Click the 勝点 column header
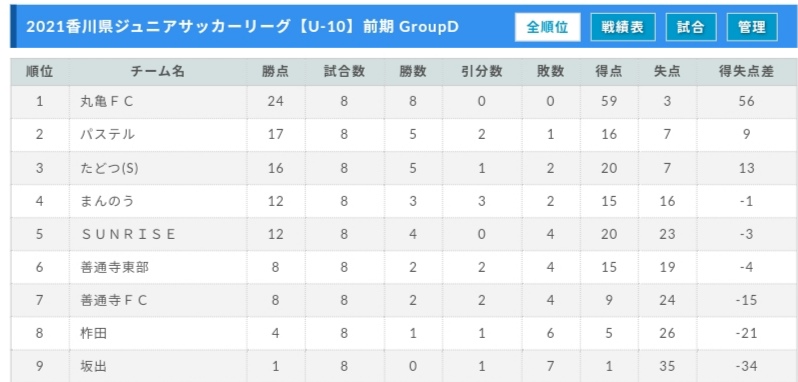798x382 pixels. point(275,72)
